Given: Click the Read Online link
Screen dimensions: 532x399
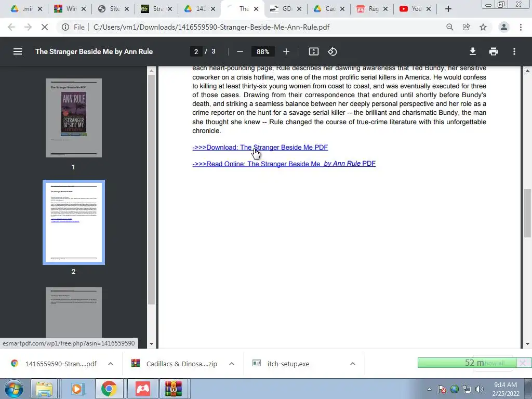Looking at the screenshot, I should tap(284, 164).
